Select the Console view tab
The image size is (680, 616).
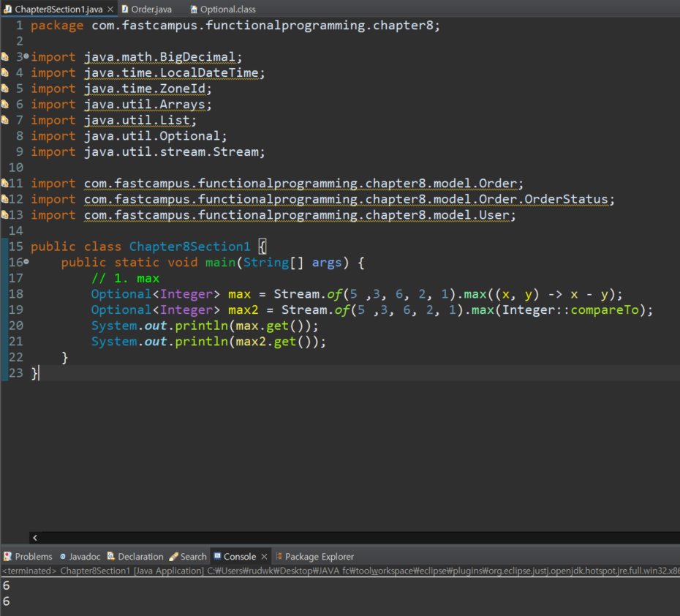coord(239,557)
